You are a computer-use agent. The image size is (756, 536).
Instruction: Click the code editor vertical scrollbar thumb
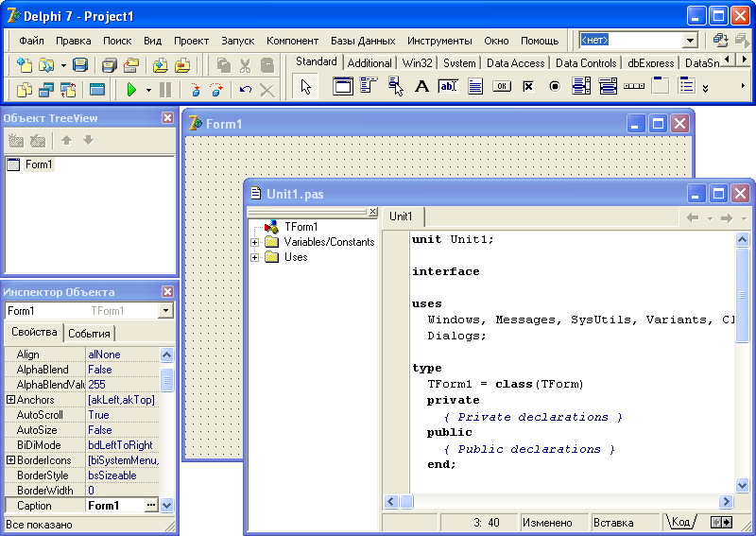(x=742, y=295)
